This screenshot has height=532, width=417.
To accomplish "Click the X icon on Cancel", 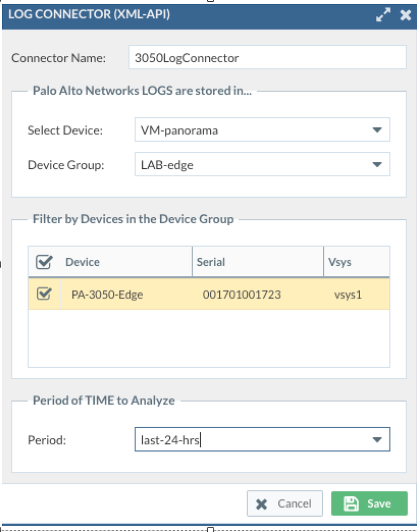I will 261,503.
